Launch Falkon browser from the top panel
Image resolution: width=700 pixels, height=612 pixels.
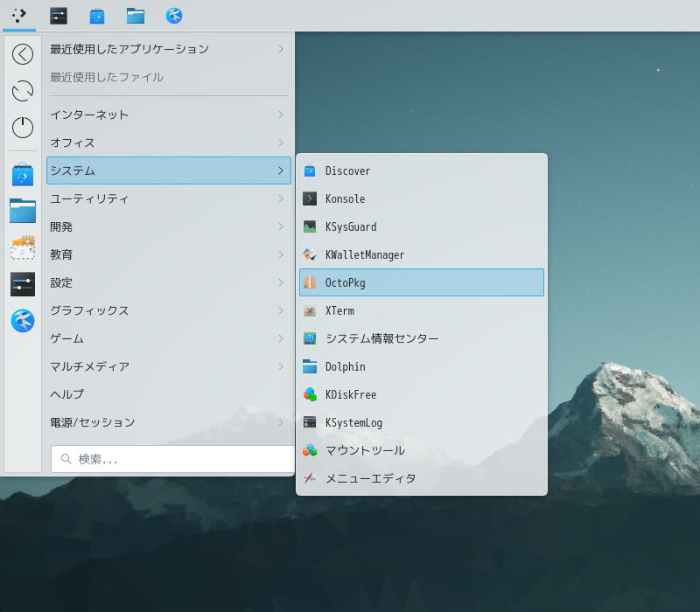click(174, 16)
